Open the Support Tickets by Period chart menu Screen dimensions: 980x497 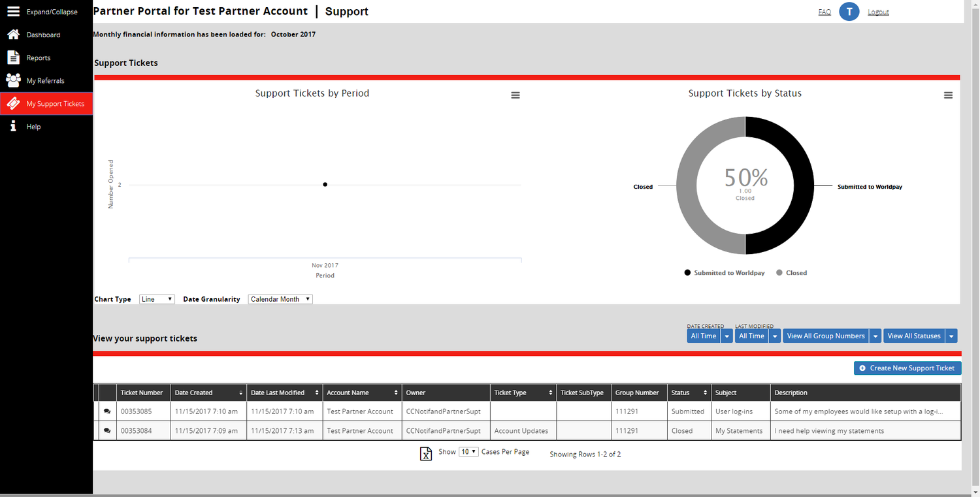[x=515, y=95]
